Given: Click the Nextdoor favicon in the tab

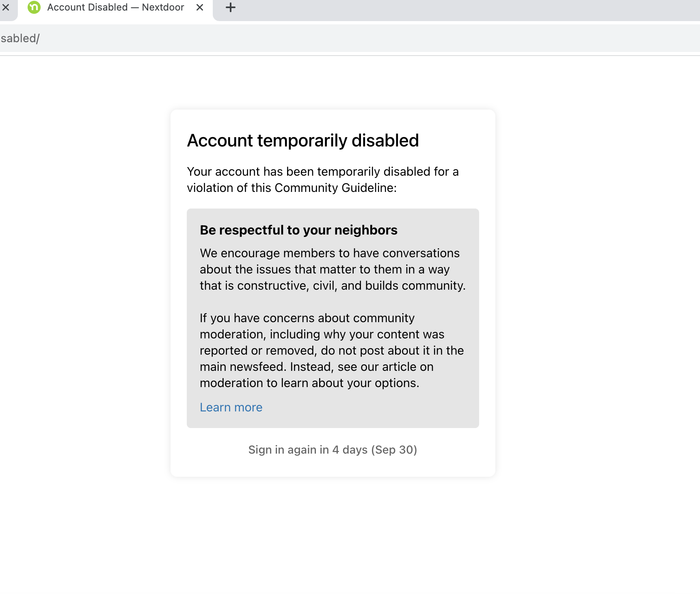Looking at the screenshot, I should coord(34,7).
